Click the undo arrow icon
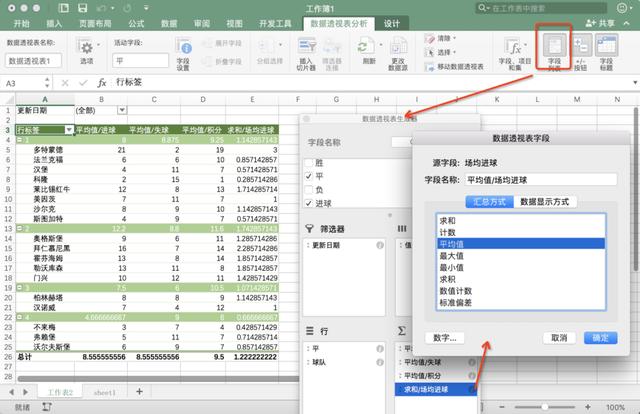This screenshot has height=414, width=640. tap(102, 8)
